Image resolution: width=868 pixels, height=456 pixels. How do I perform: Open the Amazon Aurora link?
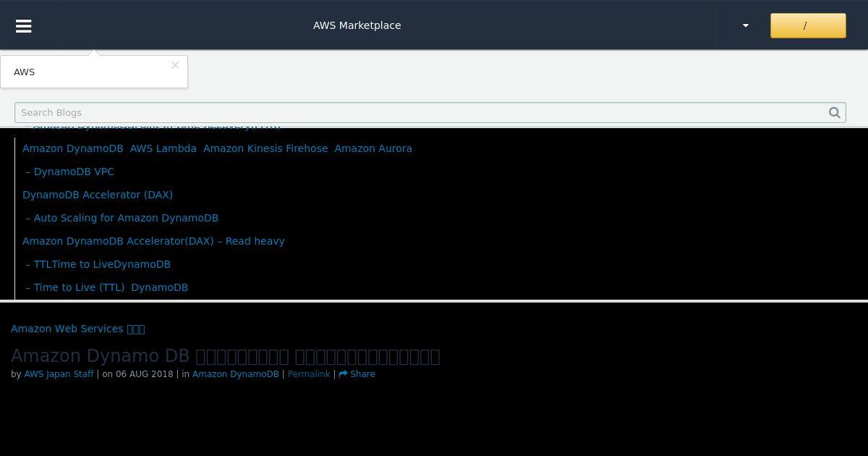point(373,148)
